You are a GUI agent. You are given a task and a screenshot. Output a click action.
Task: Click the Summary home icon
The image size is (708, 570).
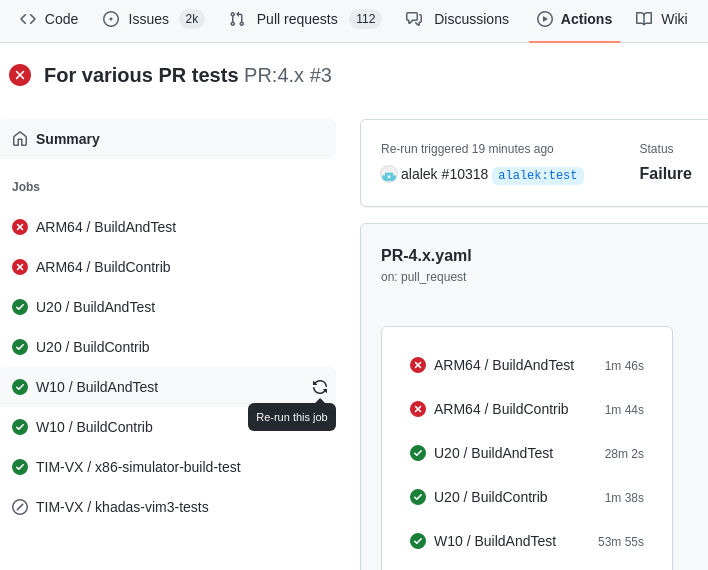point(20,139)
